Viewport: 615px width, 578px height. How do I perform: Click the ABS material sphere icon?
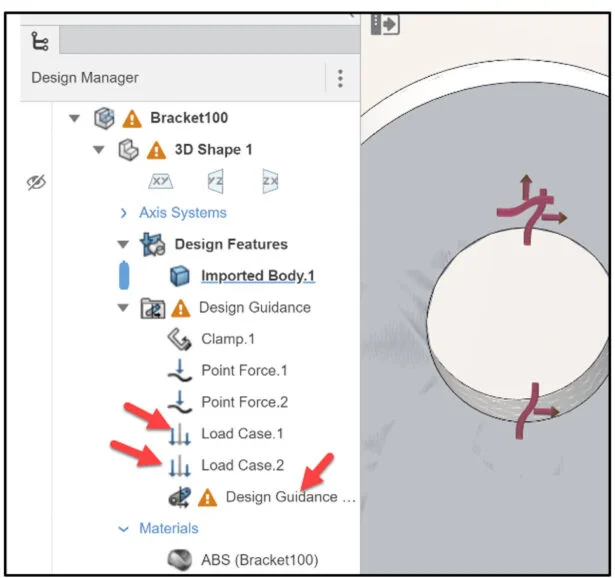(x=180, y=560)
